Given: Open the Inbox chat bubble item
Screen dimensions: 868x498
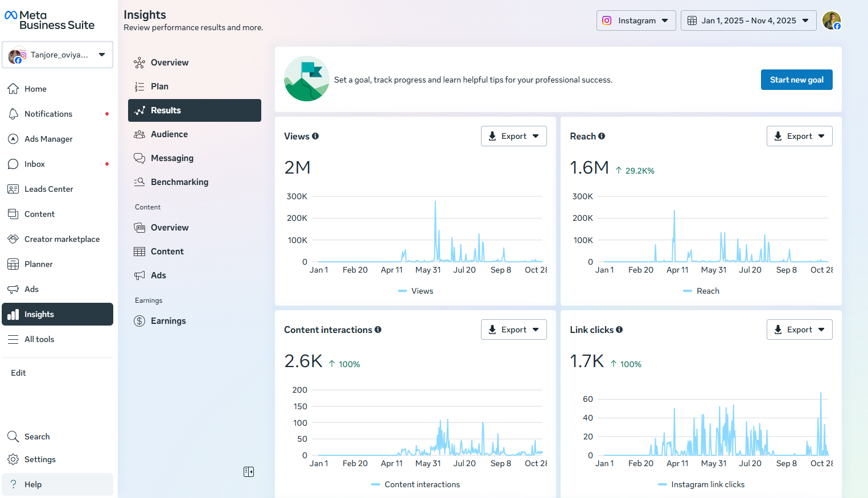Looking at the screenshot, I should click(x=34, y=164).
